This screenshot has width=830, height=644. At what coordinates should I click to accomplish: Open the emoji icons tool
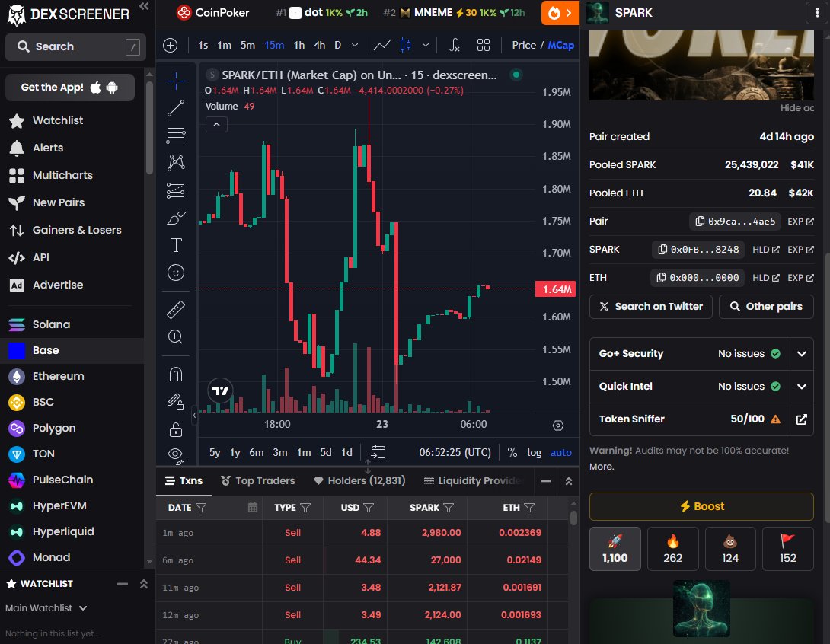(x=176, y=273)
